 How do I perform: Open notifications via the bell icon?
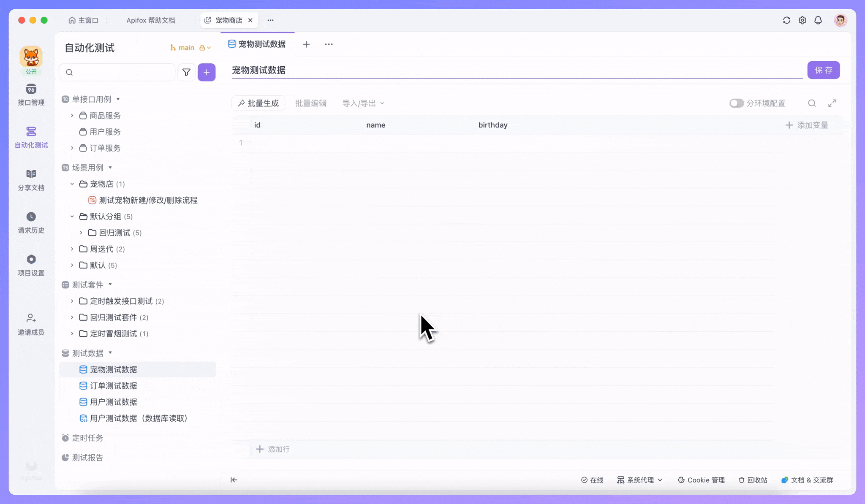point(818,20)
